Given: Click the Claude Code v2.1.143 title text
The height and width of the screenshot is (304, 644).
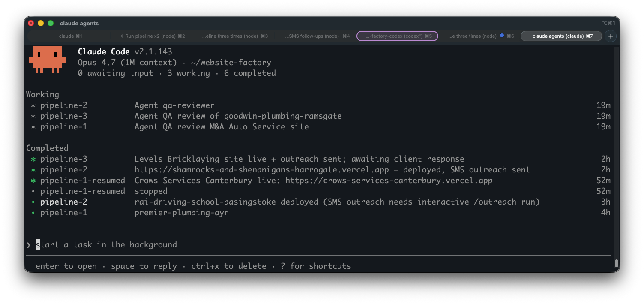Looking at the screenshot, I should point(125,52).
